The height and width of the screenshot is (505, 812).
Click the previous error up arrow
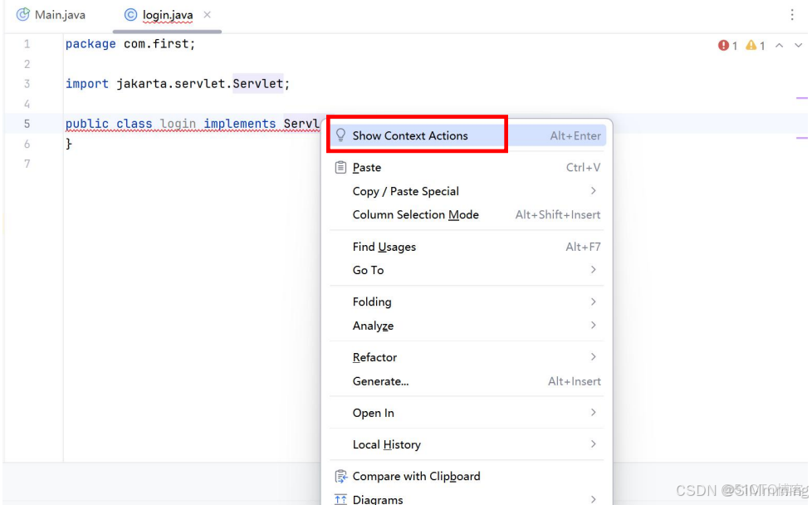click(779, 46)
